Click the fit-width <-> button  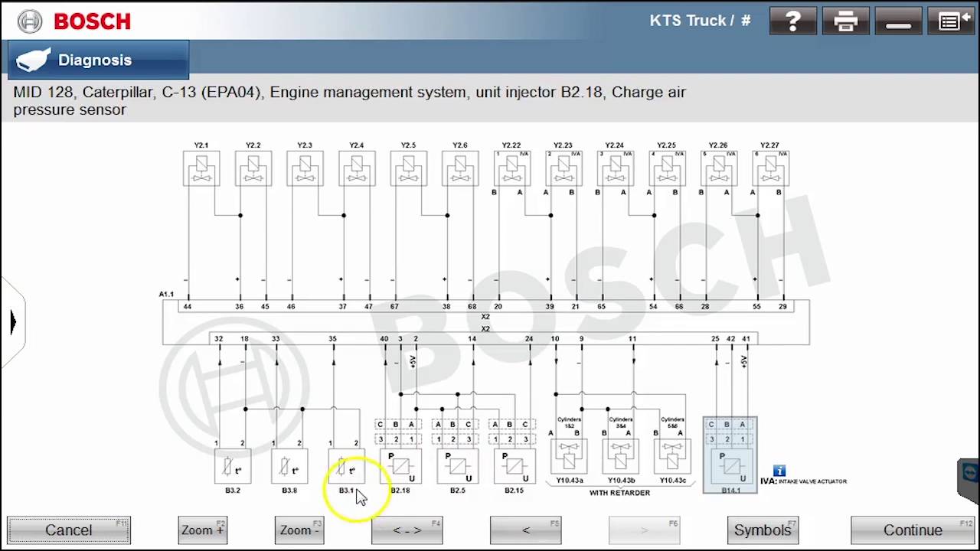point(407,530)
